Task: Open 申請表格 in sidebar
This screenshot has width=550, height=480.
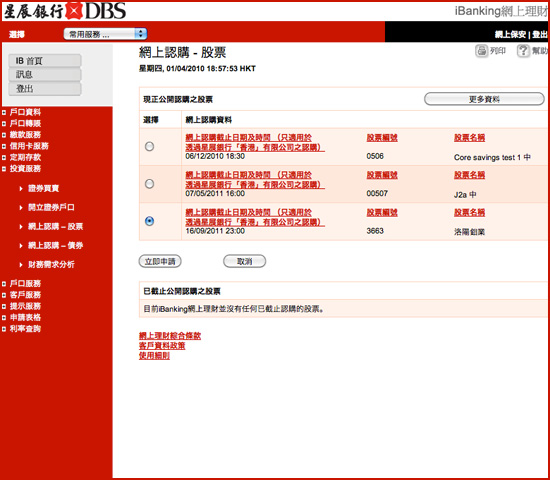Action: point(25,317)
